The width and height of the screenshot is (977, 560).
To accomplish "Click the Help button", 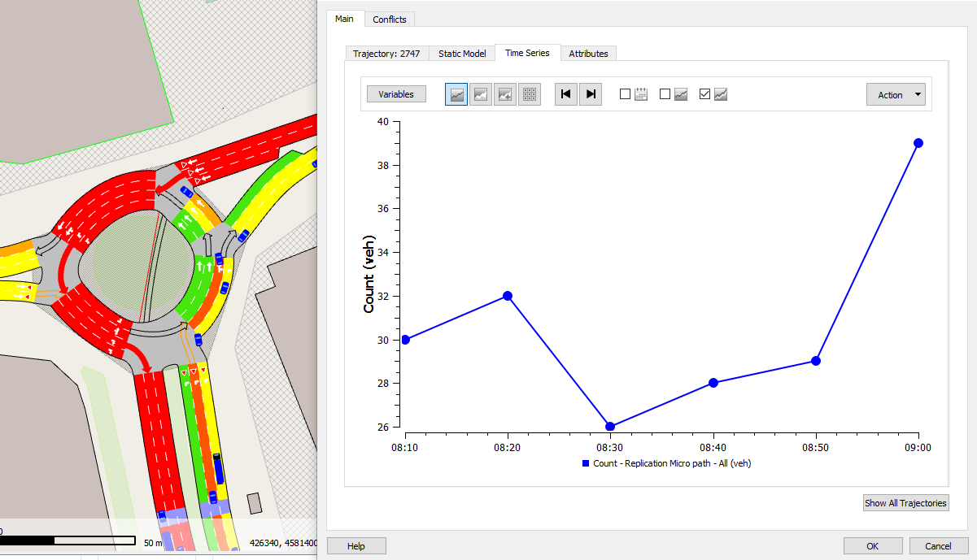I will coord(356,545).
